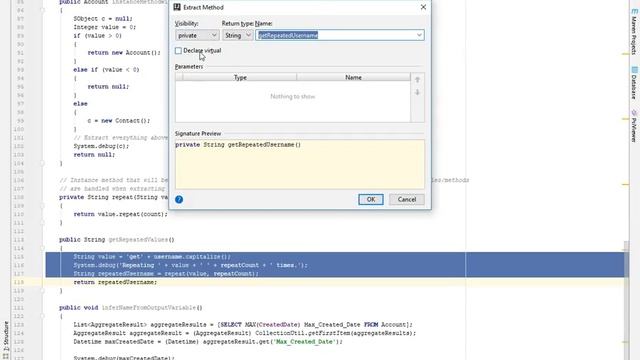The image size is (640, 360).
Task: Click 'return new Account();' statement
Action: [x=124, y=53]
